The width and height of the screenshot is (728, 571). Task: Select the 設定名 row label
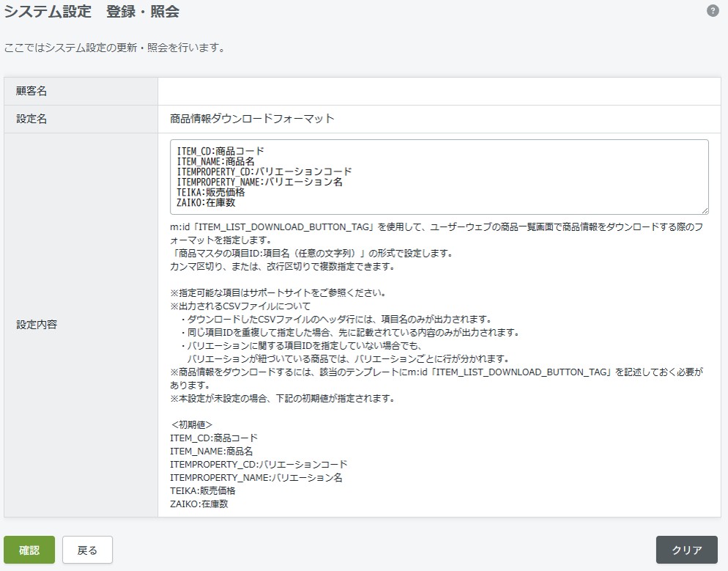[x=31, y=118]
